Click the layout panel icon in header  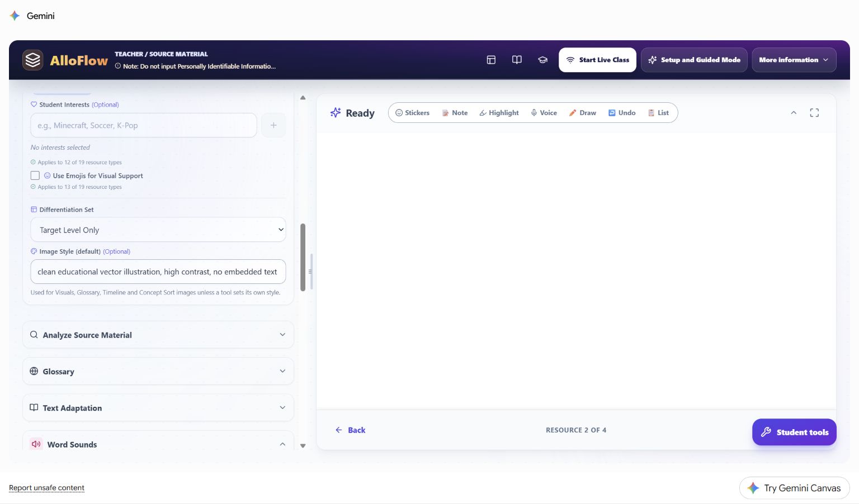click(x=491, y=60)
